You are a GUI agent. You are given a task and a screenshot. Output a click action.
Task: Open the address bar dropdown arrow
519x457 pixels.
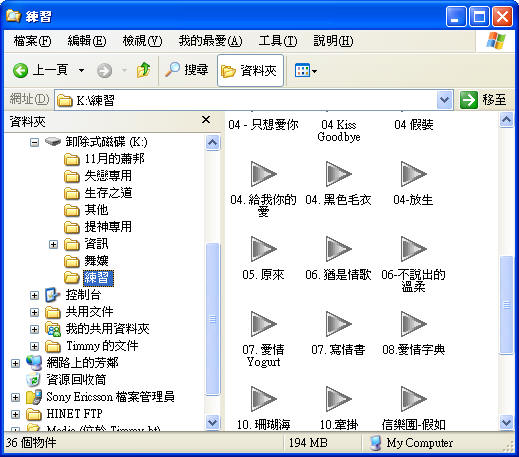point(445,100)
